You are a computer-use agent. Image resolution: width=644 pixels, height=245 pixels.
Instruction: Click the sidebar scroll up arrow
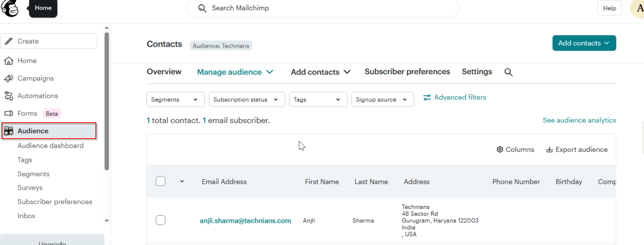pyautogui.click(x=107, y=28)
